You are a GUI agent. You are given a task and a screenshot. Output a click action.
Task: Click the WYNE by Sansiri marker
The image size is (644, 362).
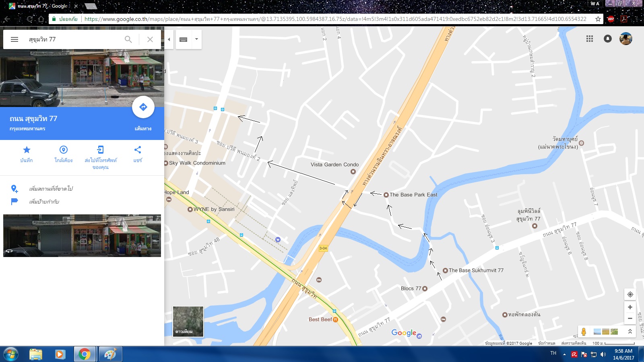tap(190, 209)
